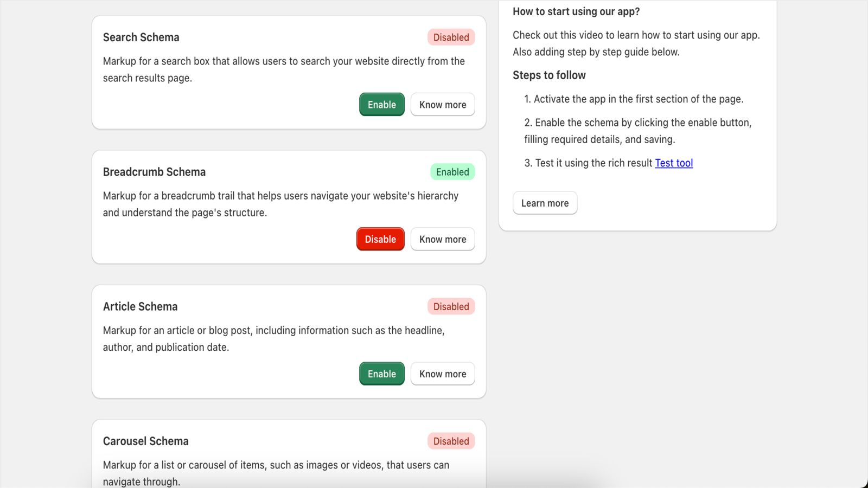868x488 pixels.
Task: Open Know more for Article Schema
Action: coord(443,374)
